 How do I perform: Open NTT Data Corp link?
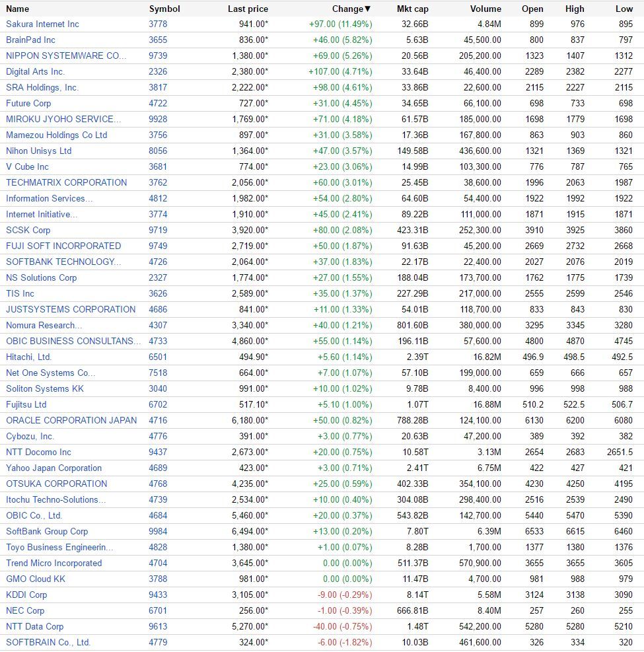34,626
